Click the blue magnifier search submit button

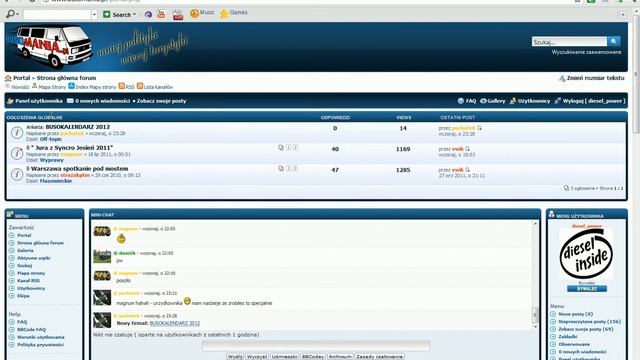pos(613,41)
